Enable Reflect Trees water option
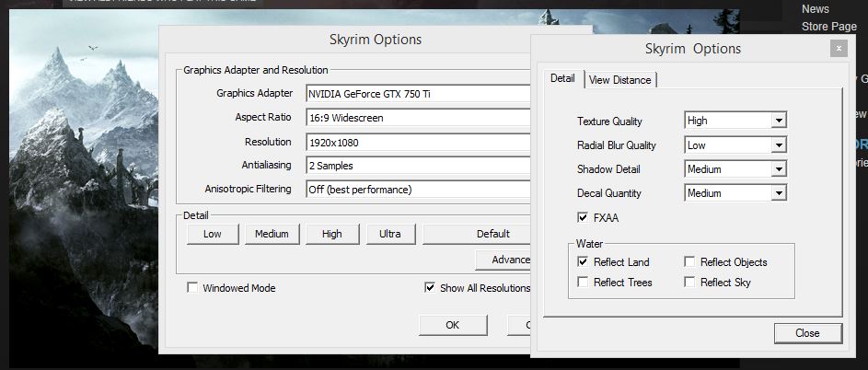The image size is (868, 370). coord(583,282)
